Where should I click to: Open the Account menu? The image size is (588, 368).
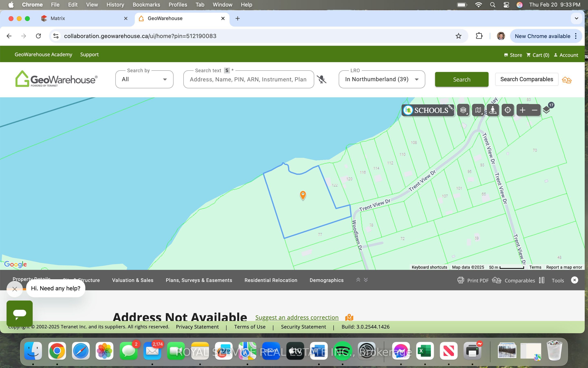[x=566, y=55]
